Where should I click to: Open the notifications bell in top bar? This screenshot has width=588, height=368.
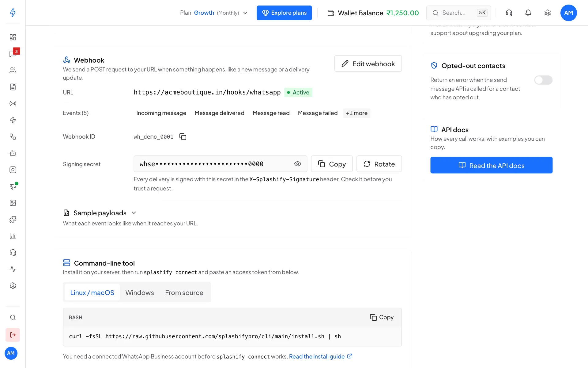(528, 13)
